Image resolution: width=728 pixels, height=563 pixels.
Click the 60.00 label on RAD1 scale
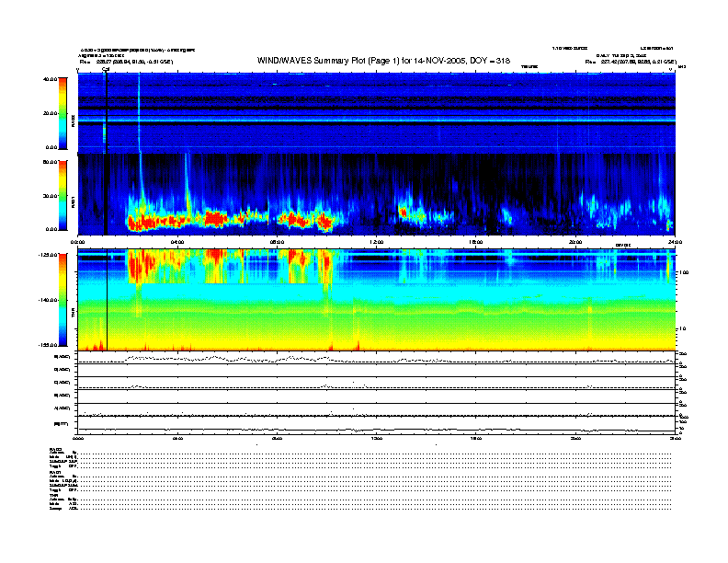51,162
